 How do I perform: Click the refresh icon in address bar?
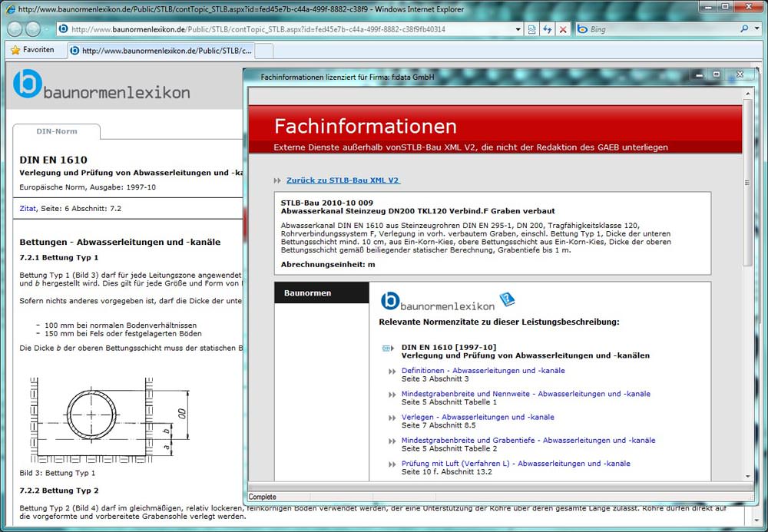tap(547, 29)
